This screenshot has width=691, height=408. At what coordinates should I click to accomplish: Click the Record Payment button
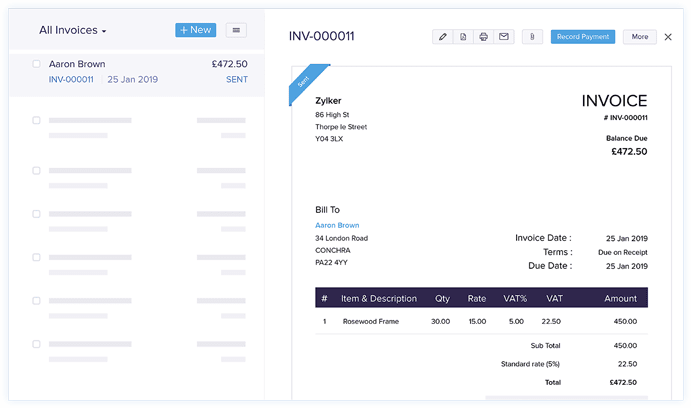pyautogui.click(x=583, y=37)
